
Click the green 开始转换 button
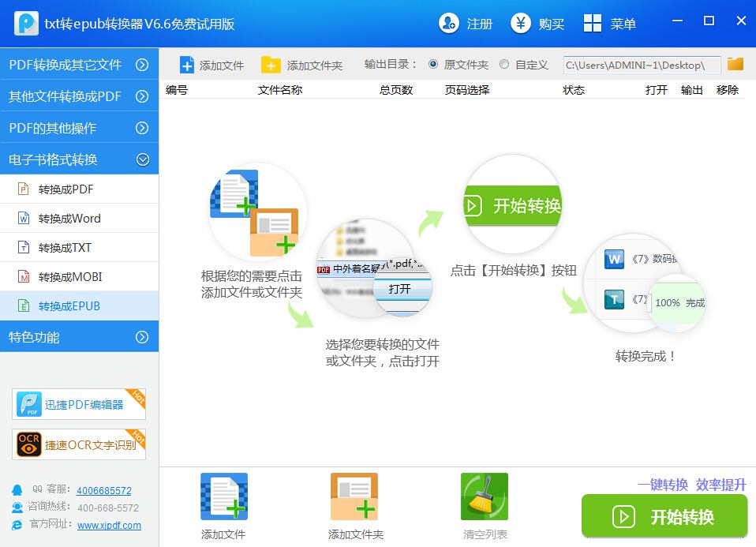click(664, 516)
